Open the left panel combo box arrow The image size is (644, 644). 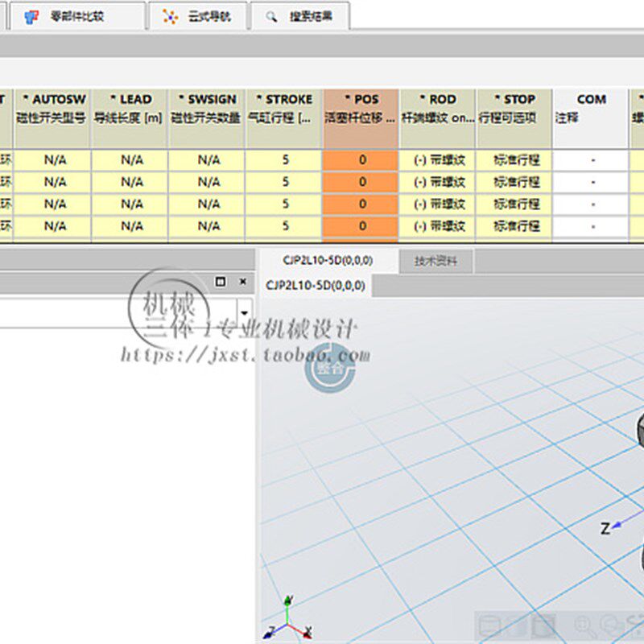coord(245,313)
